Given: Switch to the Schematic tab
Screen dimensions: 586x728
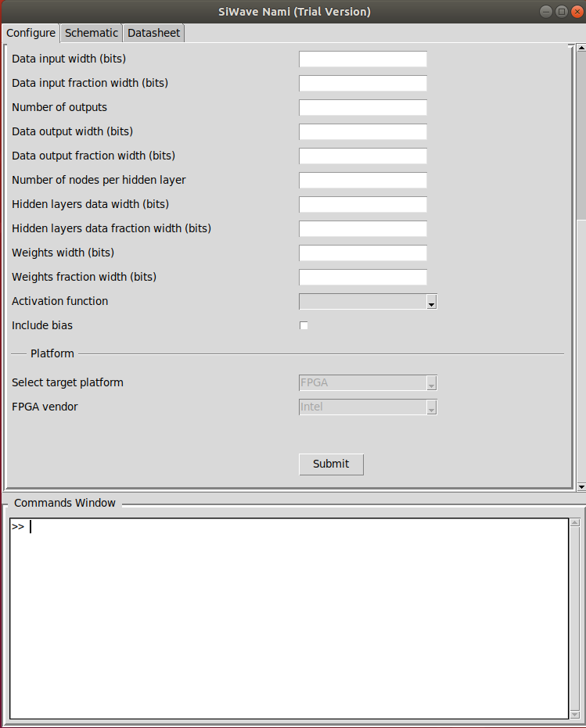Looking at the screenshot, I should point(92,33).
